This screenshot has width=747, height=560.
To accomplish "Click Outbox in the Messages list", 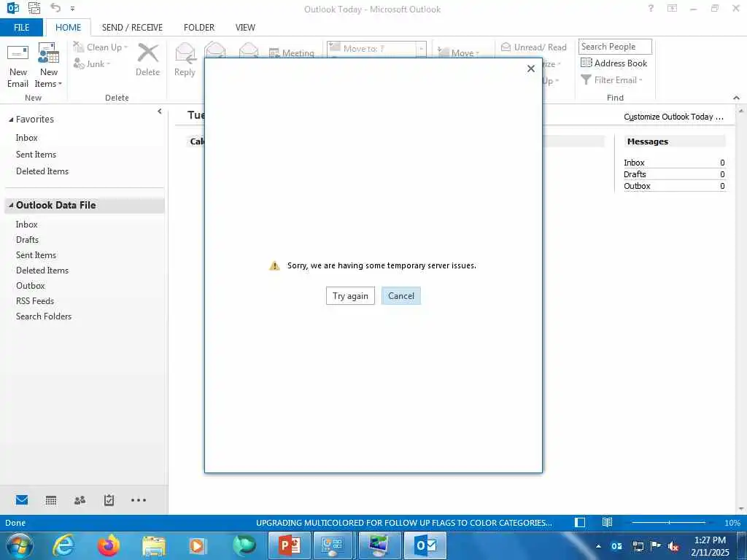I will [637, 186].
